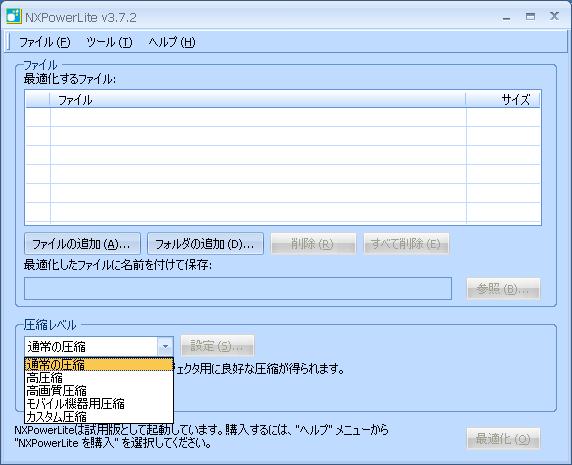The image size is (572, 465).
Task: Click the 参照 (B)... browse button
Action: 503,289
